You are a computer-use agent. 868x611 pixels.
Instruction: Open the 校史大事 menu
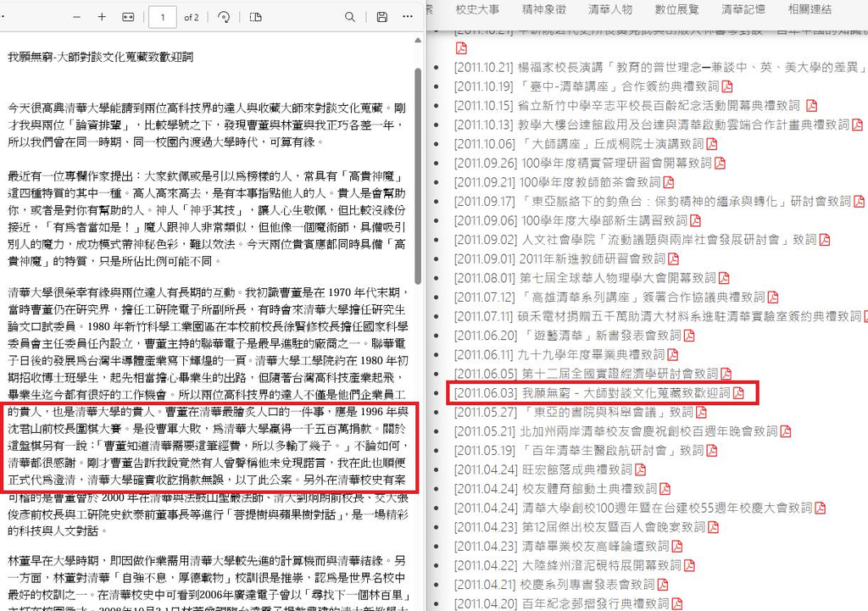pos(477,9)
